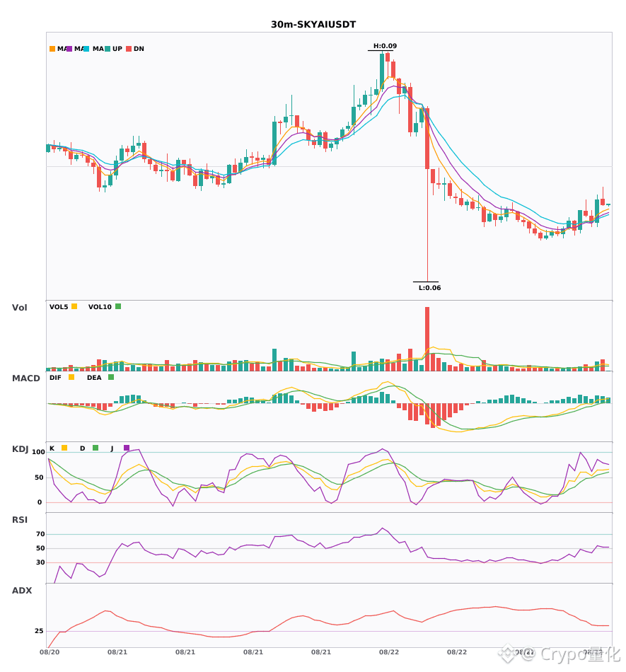Click the H:0.09 high price label
The image size is (626, 672).
[385, 46]
